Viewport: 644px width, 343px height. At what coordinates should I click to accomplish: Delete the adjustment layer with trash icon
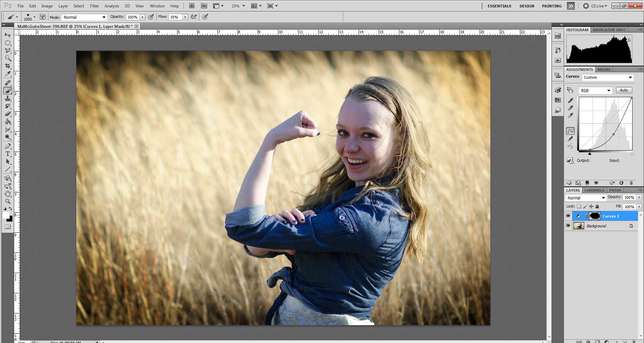(x=631, y=183)
